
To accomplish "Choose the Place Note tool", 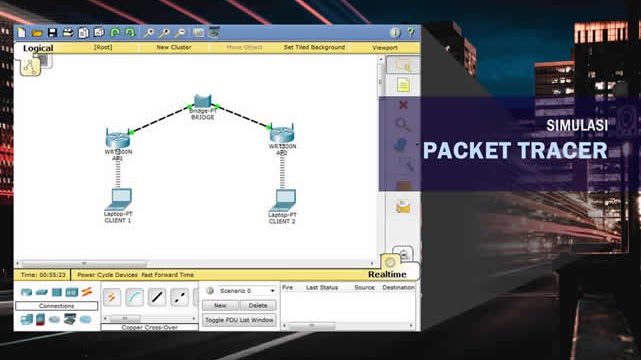I will point(403,85).
